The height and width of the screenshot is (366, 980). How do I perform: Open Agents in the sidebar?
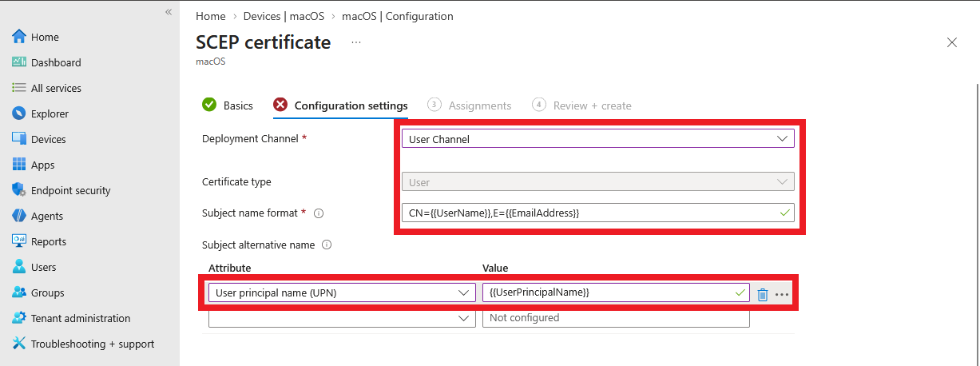[47, 216]
